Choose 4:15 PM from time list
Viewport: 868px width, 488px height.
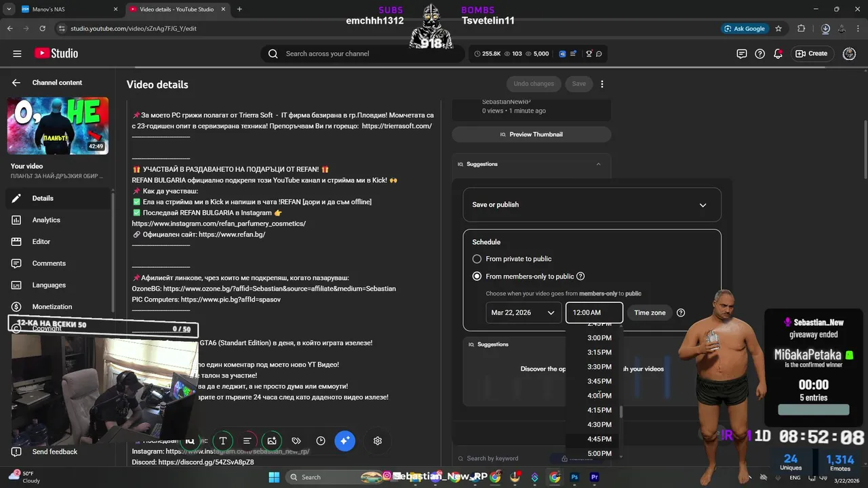599,410
